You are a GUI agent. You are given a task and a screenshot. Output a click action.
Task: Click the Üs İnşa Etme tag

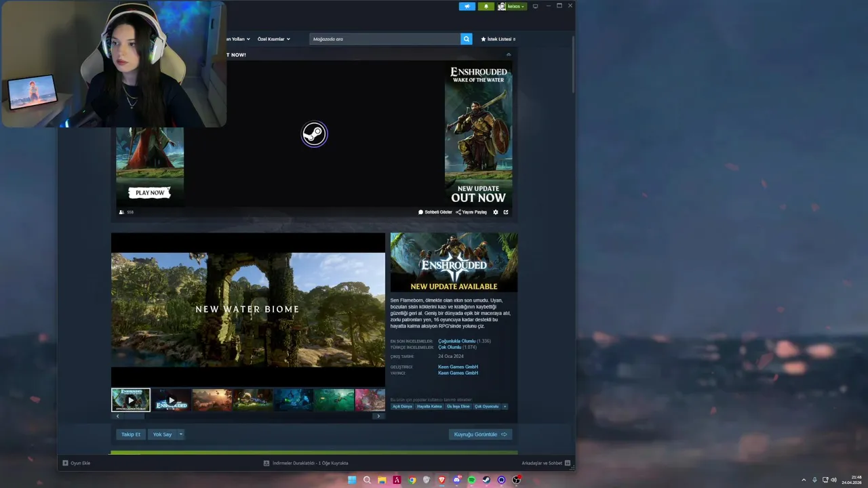tap(458, 407)
